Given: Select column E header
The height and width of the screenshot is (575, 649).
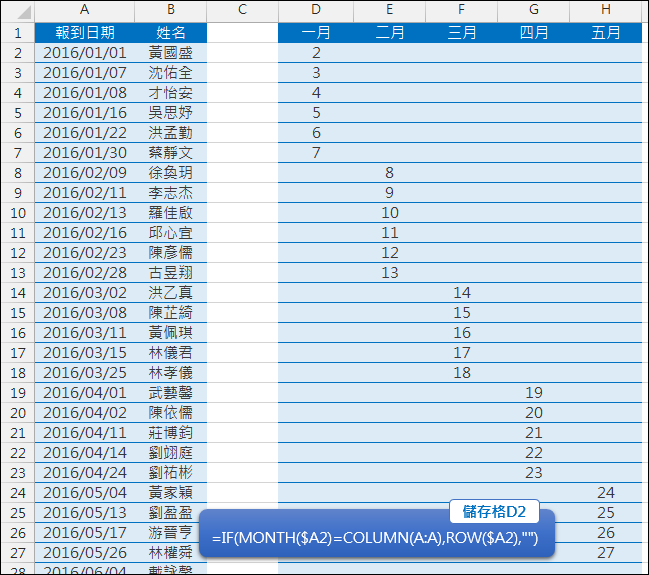Looking at the screenshot, I should click(389, 11).
